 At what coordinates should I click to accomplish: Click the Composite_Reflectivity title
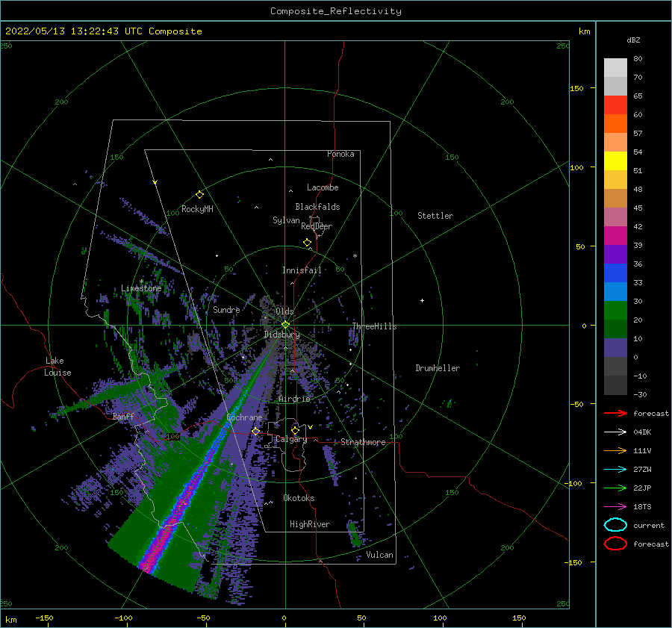(x=336, y=11)
